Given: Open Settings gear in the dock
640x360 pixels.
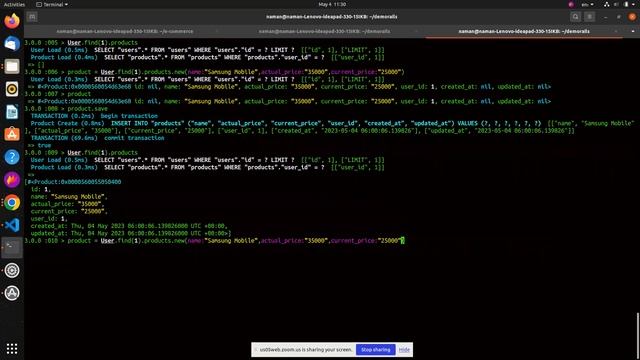Looking at the screenshot, I should point(12,270).
